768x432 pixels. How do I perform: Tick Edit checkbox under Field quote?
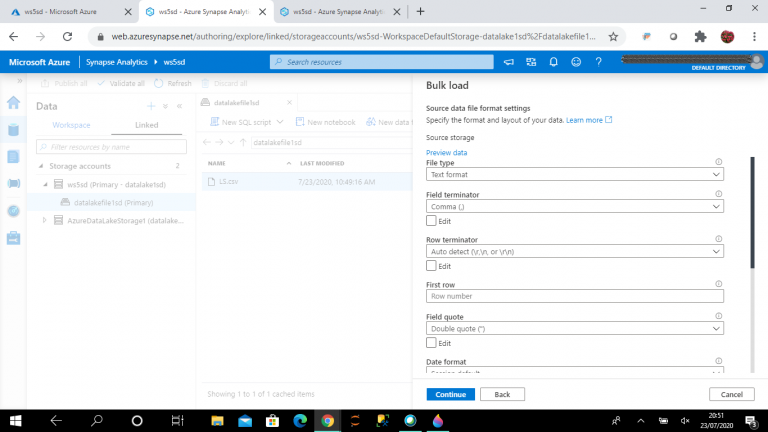431,342
